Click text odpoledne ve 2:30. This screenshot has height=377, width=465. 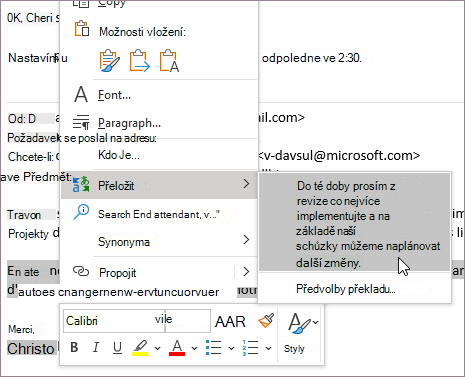coord(312,58)
